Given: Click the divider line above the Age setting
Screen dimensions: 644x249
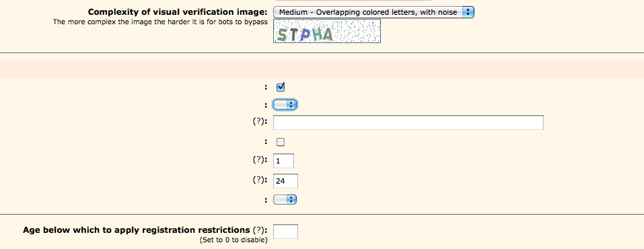Looking at the screenshot, I should (x=322, y=214).
